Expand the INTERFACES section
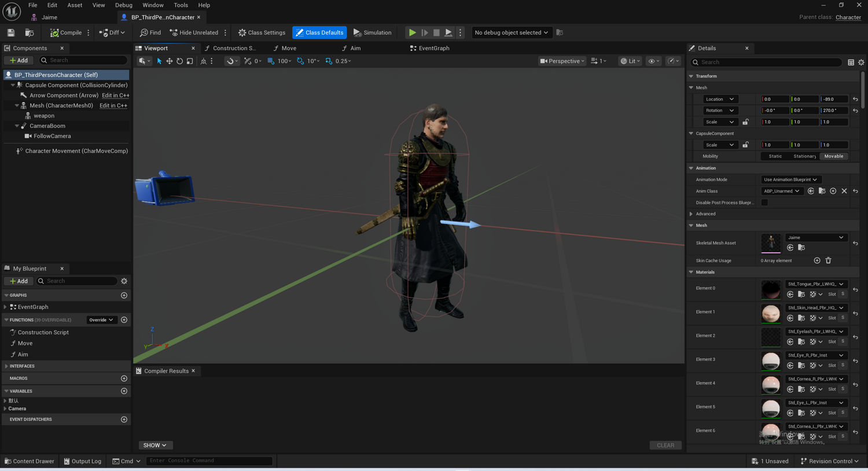The image size is (868, 471). point(6,366)
